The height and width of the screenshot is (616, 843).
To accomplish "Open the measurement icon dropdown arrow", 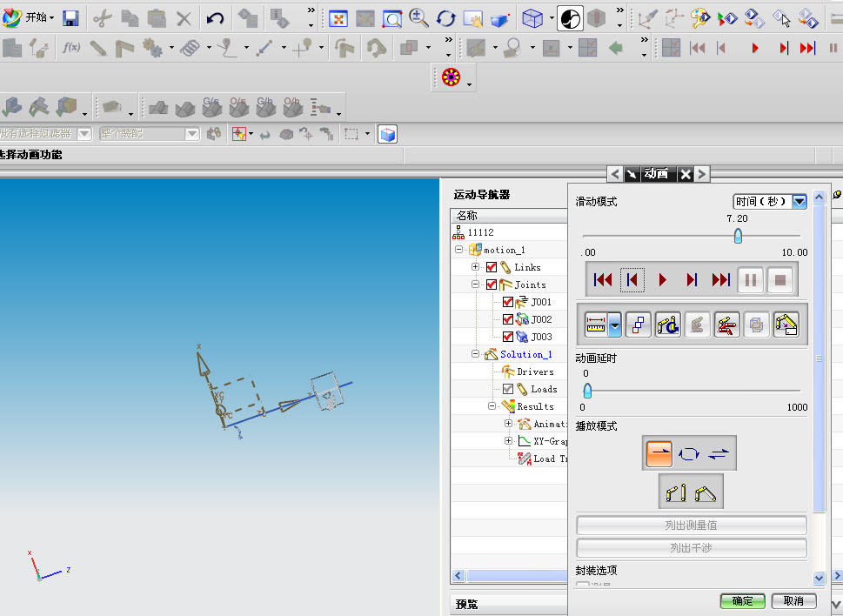I will (x=614, y=325).
